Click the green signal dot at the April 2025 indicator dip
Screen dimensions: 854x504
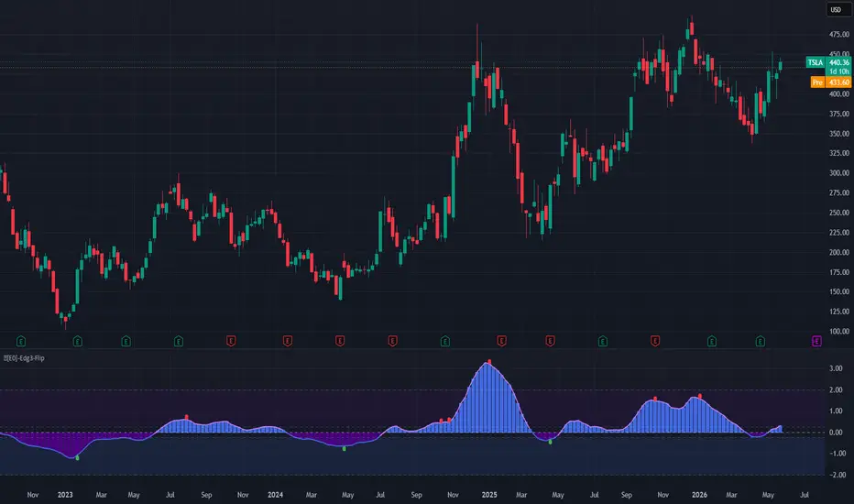(550, 442)
